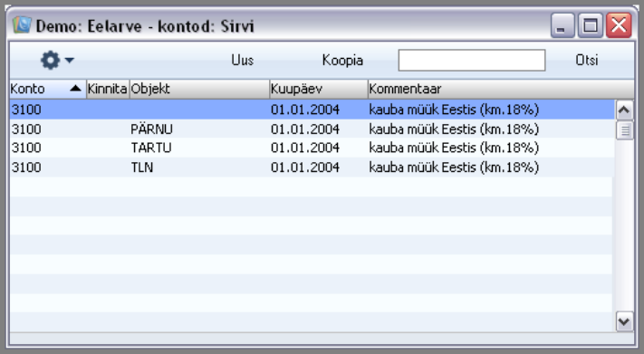Click the comment text in the TLN row
This screenshot has height=354, width=644.
(x=454, y=167)
